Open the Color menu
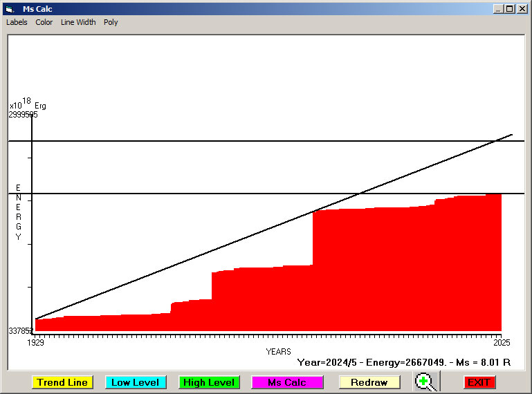The width and height of the screenshot is (532, 394). point(44,22)
